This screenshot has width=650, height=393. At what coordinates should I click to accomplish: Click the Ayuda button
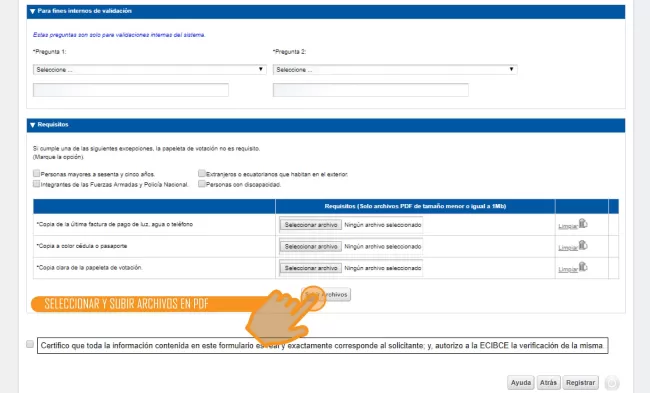click(x=521, y=383)
